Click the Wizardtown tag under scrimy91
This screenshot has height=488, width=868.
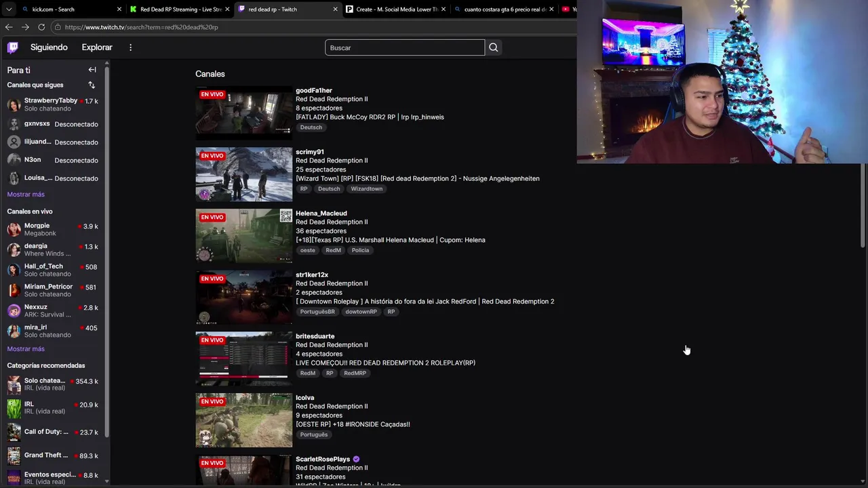click(367, 189)
